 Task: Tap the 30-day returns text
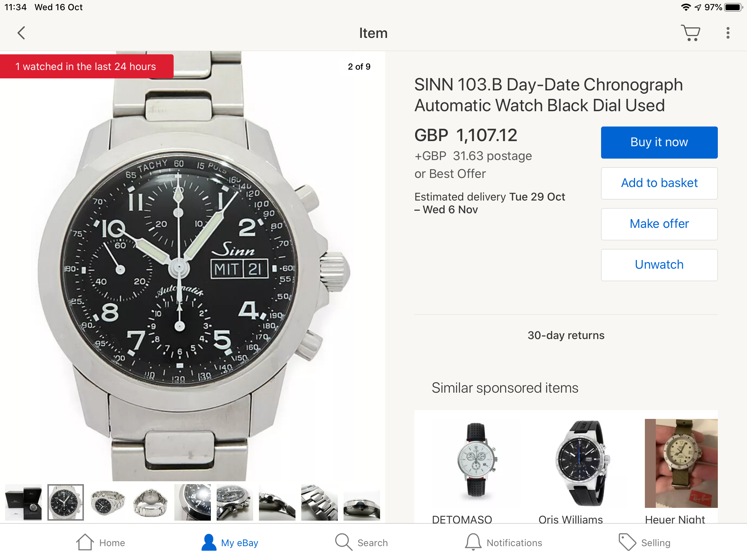coord(566,335)
